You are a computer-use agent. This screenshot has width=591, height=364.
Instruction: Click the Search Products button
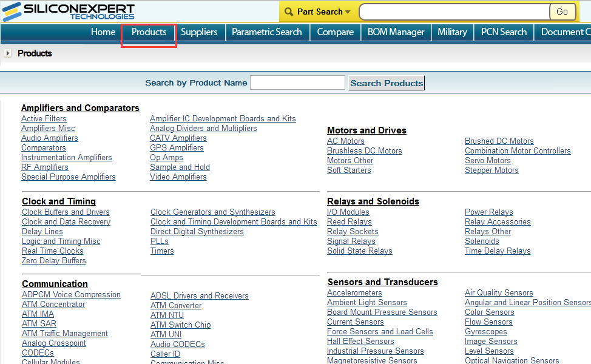tap(387, 83)
